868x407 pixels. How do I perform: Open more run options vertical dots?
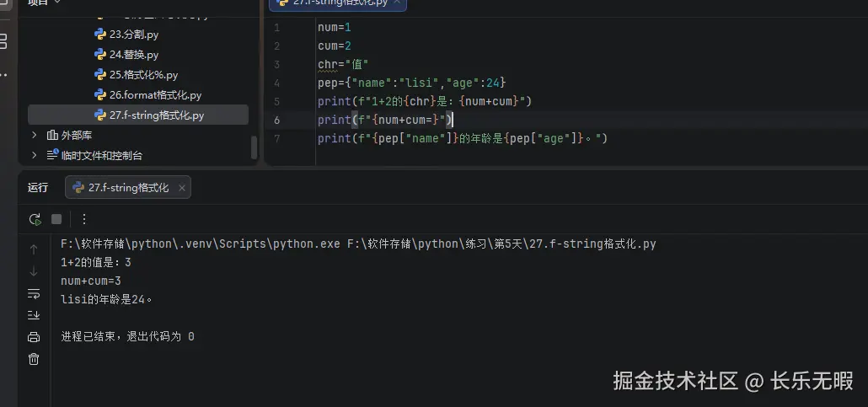(x=84, y=219)
